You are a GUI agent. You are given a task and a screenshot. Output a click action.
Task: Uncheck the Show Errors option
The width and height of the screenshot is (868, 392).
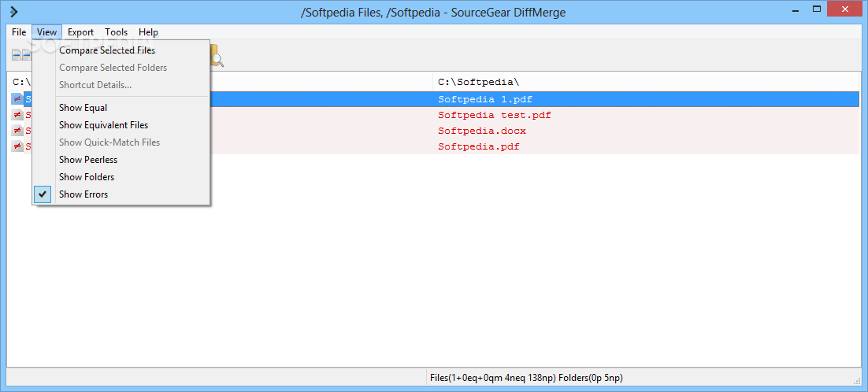(121, 194)
